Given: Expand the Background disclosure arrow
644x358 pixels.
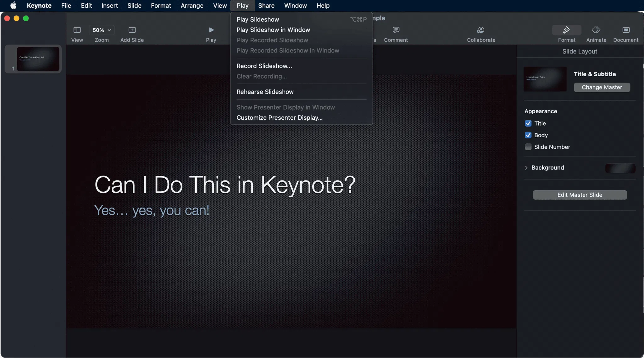Looking at the screenshot, I should click(526, 168).
